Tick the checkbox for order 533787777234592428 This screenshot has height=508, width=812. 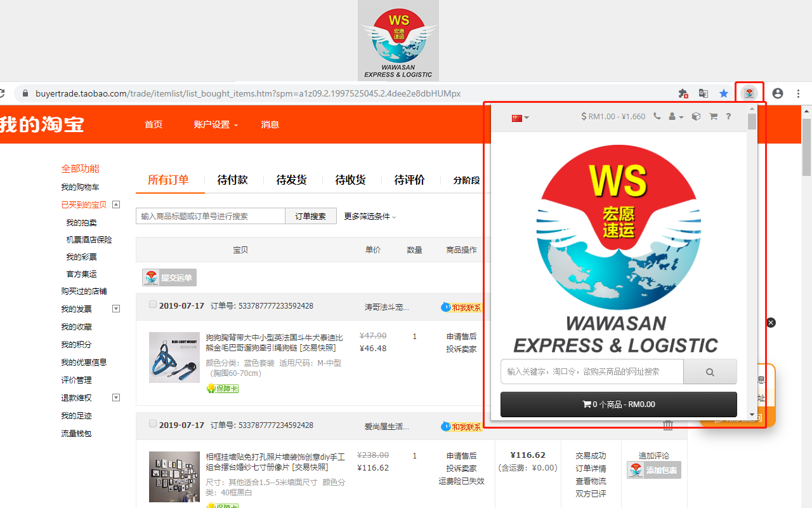[153, 424]
